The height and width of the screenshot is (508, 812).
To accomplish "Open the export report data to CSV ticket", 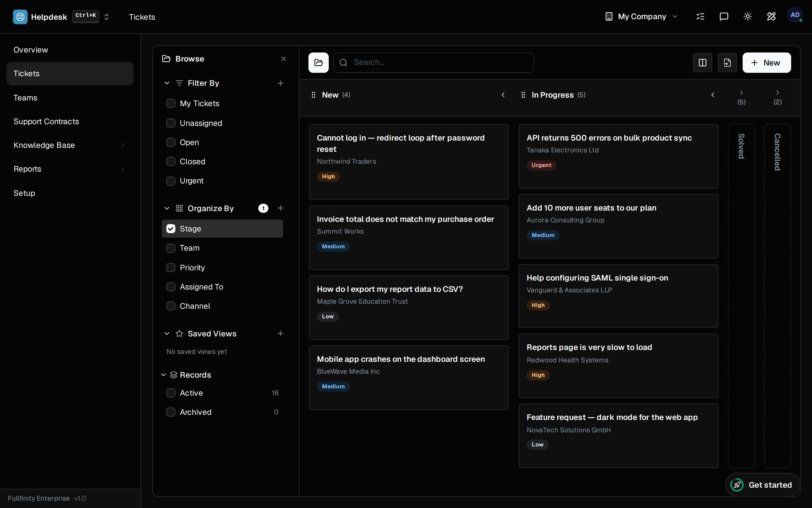I will tap(409, 307).
